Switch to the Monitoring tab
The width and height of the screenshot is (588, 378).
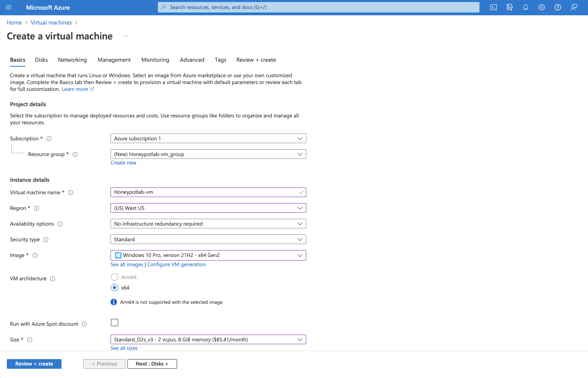[x=155, y=60]
